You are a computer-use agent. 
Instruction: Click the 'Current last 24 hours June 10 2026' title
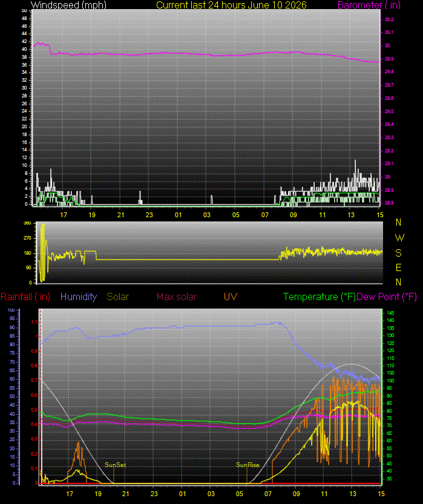click(231, 5)
